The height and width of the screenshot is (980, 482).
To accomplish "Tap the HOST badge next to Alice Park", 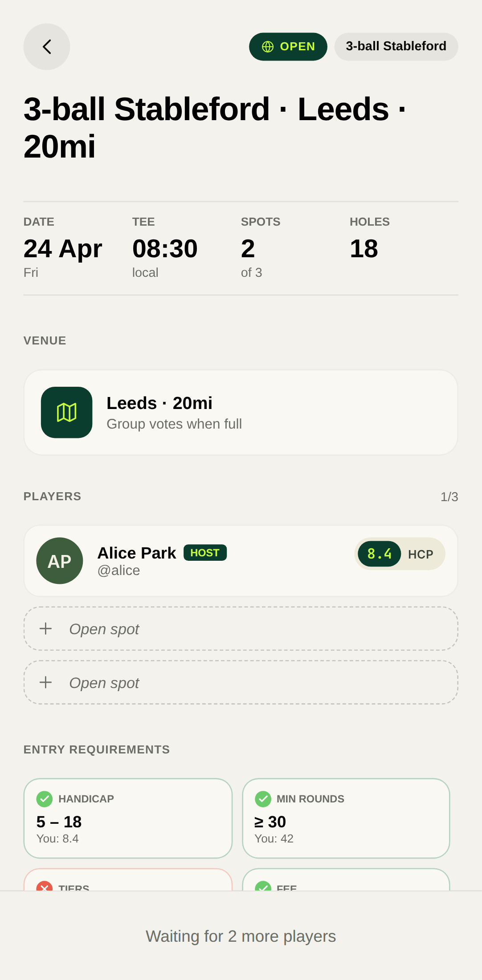I will [x=205, y=553].
